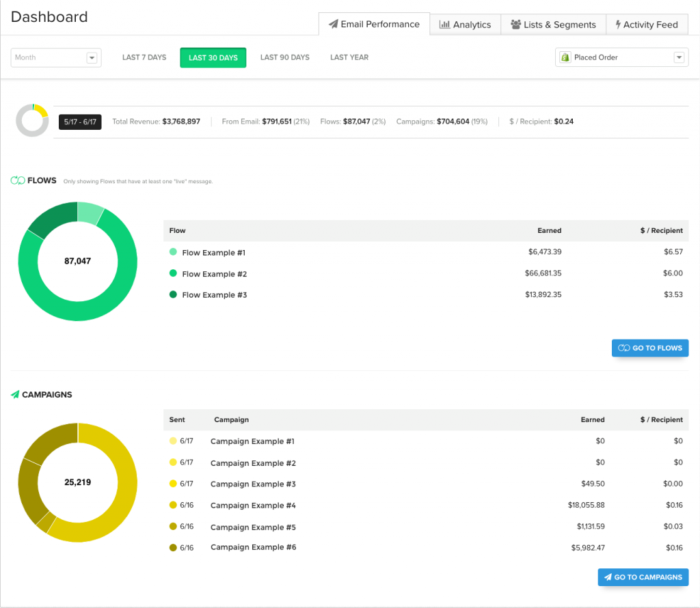The height and width of the screenshot is (608, 700).
Task: Select the Last Year range
Action: (349, 57)
